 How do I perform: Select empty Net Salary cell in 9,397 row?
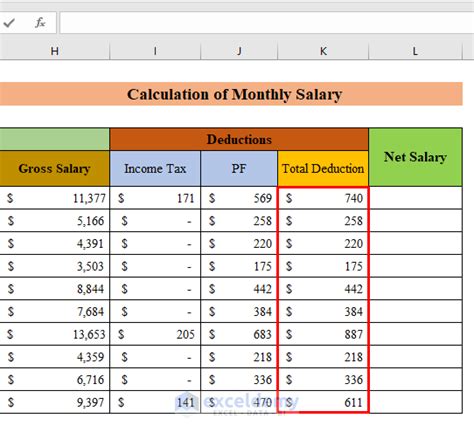coord(415,402)
